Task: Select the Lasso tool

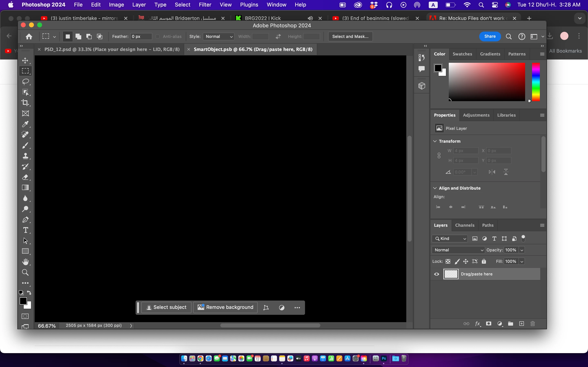Action: (x=25, y=82)
